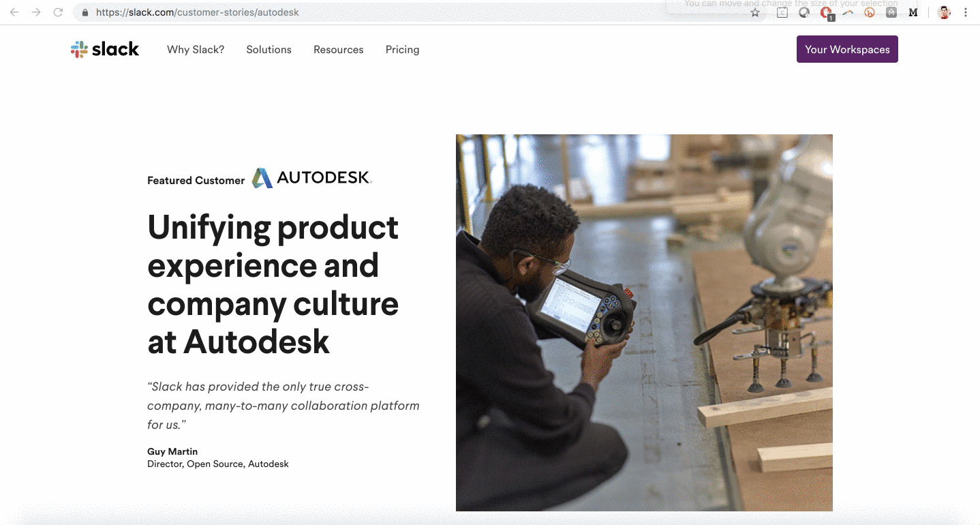Open the Resources nav menu

pyautogui.click(x=339, y=50)
